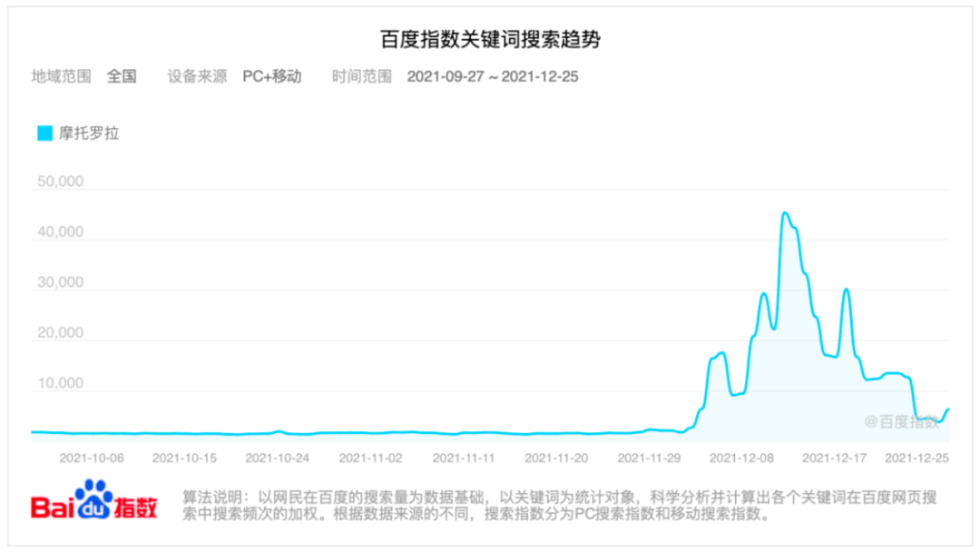The height and width of the screenshot is (552, 980).
Task: Click the Baidu paw logo icon
Action: tap(94, 498)
